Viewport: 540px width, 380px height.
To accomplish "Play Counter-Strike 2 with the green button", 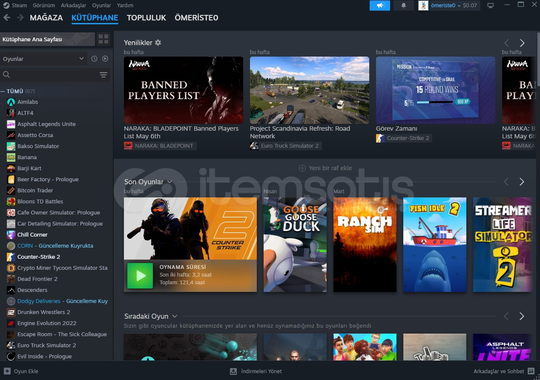I will 140,276.
